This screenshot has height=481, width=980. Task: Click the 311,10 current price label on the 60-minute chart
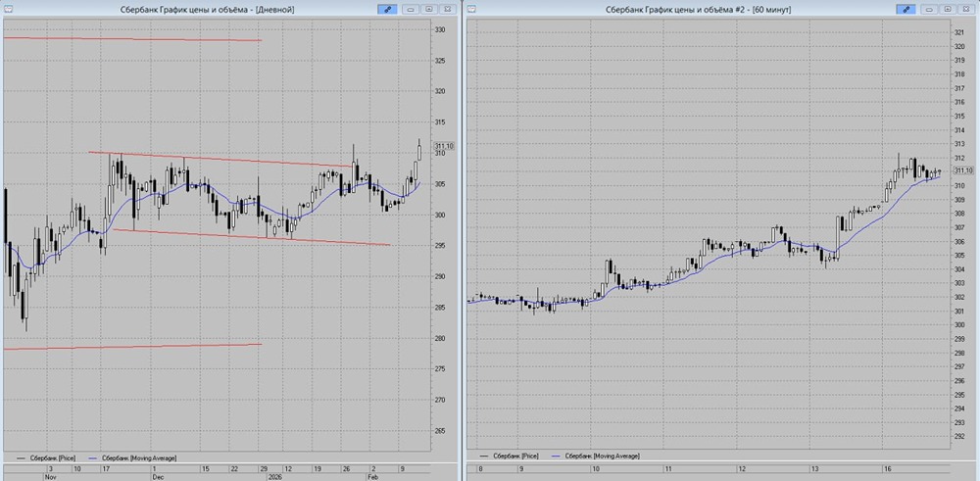pyautogui.click(x=963, y=170)
